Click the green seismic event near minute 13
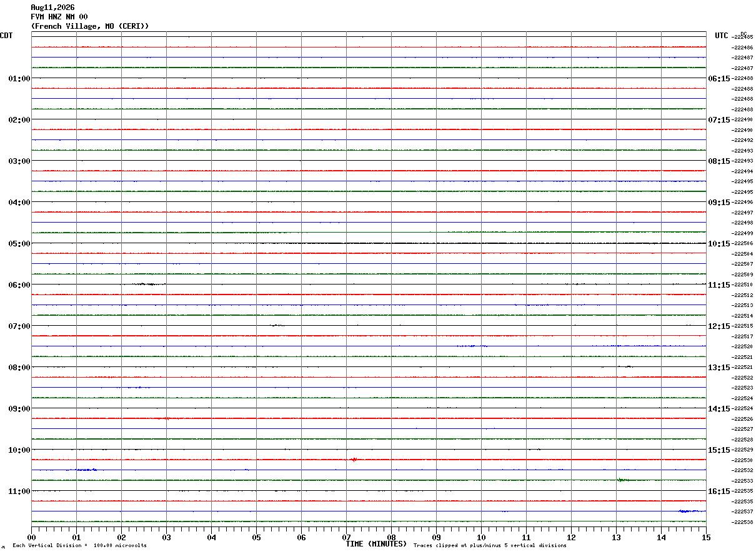 pyautogui.click(x=622, y=480)
